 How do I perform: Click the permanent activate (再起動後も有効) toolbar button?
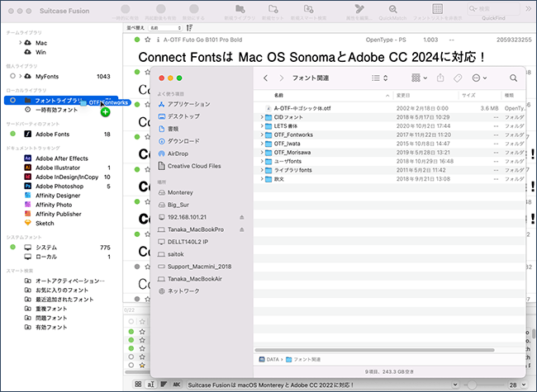[x=160, y=9]
